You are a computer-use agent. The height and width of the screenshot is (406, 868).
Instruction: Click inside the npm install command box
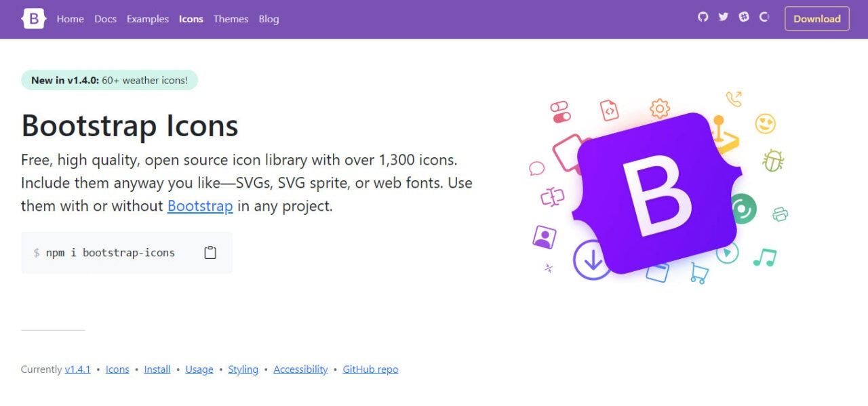click(108, 252)
